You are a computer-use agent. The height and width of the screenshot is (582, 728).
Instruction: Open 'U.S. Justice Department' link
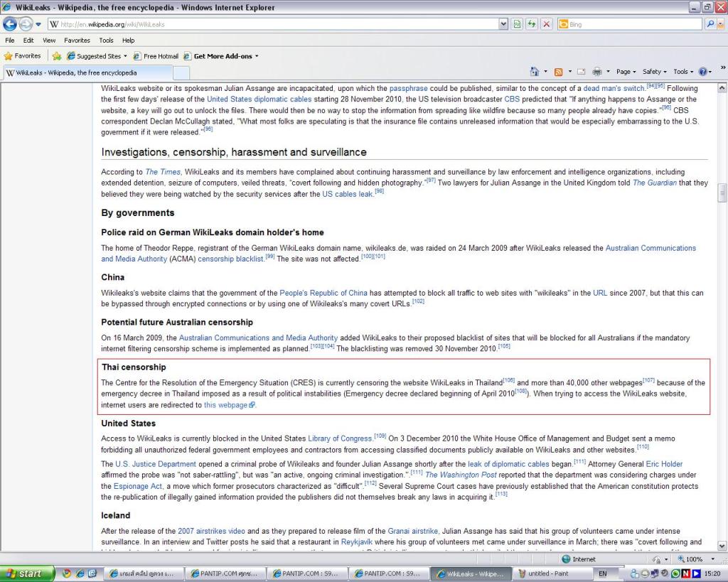click(x=156, y=464)
